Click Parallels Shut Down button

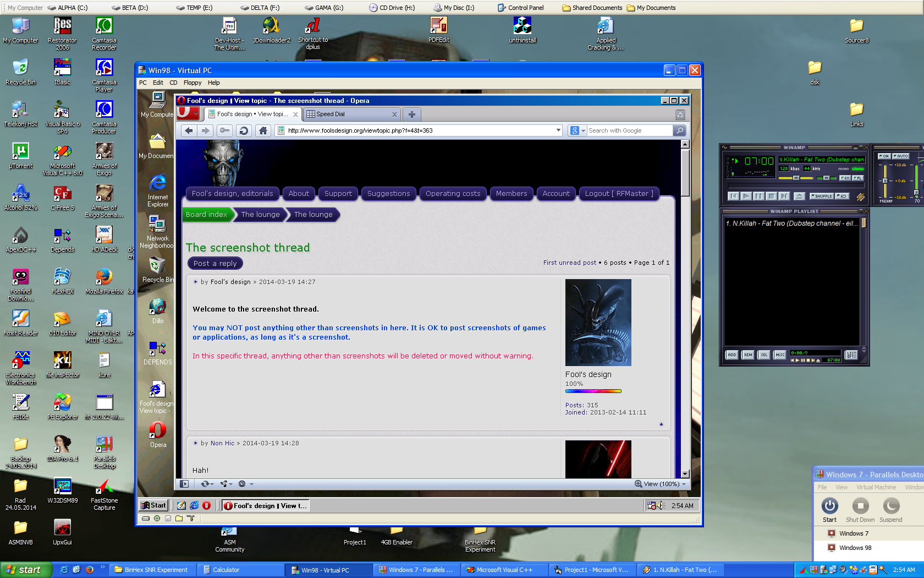860,510
